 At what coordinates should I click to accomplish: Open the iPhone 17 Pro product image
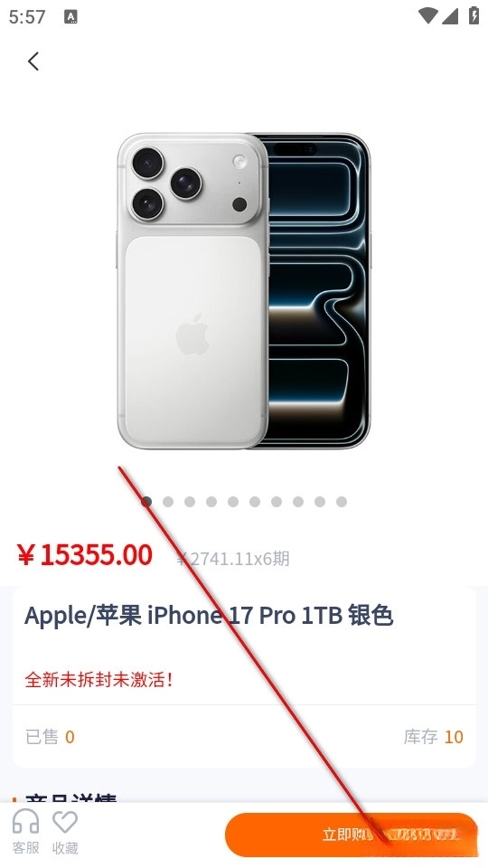tap(244, 290)
